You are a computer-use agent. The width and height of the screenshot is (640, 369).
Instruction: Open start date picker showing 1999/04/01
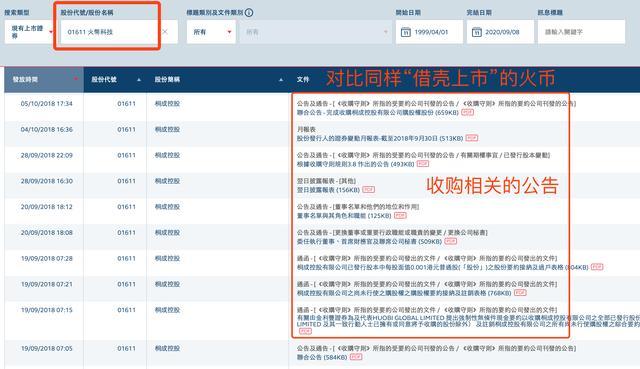[429, 32]
